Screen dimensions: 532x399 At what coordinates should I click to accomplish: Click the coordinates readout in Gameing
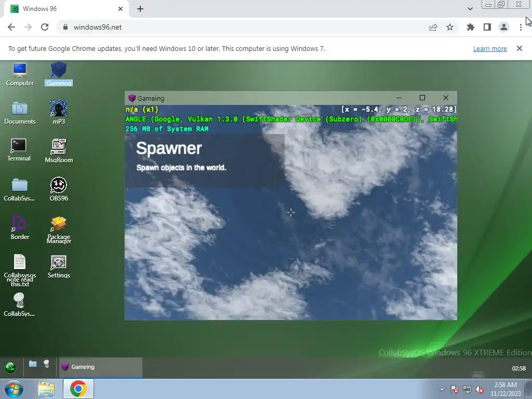[x=398, y=109]
